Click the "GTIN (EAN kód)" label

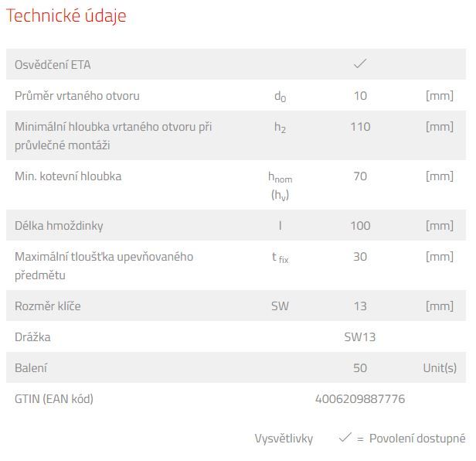pyautogui.click(x=54, y=399)
